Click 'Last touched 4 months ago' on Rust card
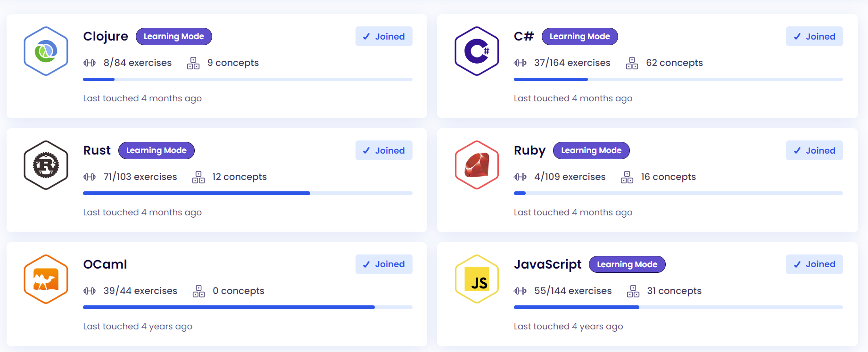The height and width of the screenshot is (352, 868). coord(142,213)
